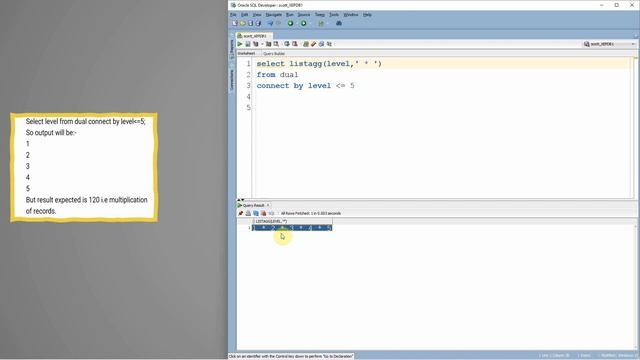Click the Save icon in main toolbar
The image size is (640, 360).
tap(251, 23)
